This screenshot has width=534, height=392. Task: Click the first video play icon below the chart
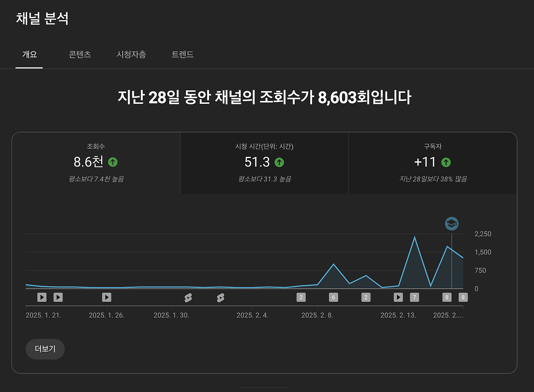[x=41, y=297]
